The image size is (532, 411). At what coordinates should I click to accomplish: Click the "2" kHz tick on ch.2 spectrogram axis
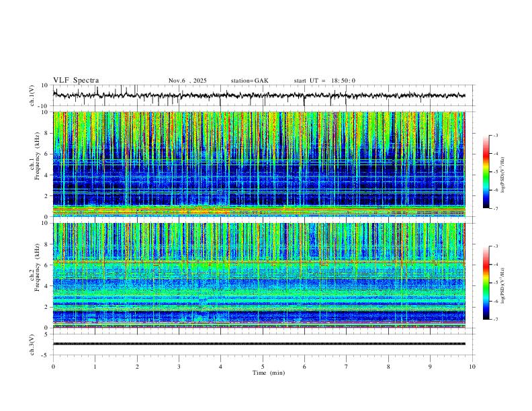46,307
